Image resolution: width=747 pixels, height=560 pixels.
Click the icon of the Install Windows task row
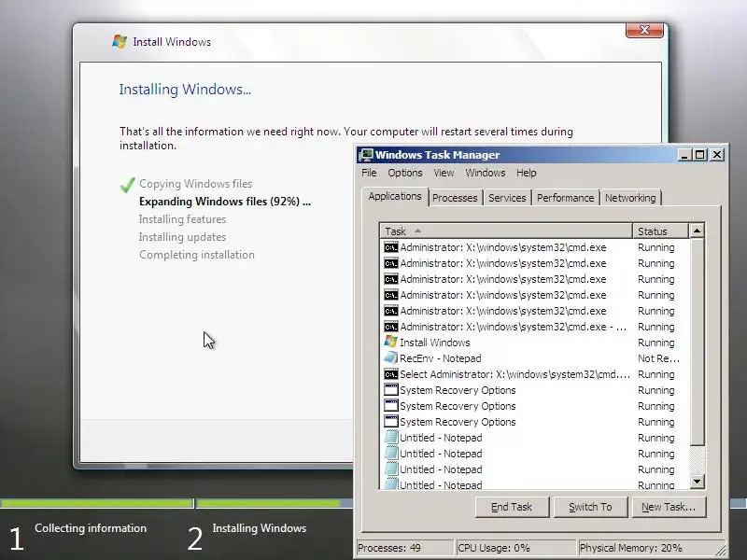point(390,342)
